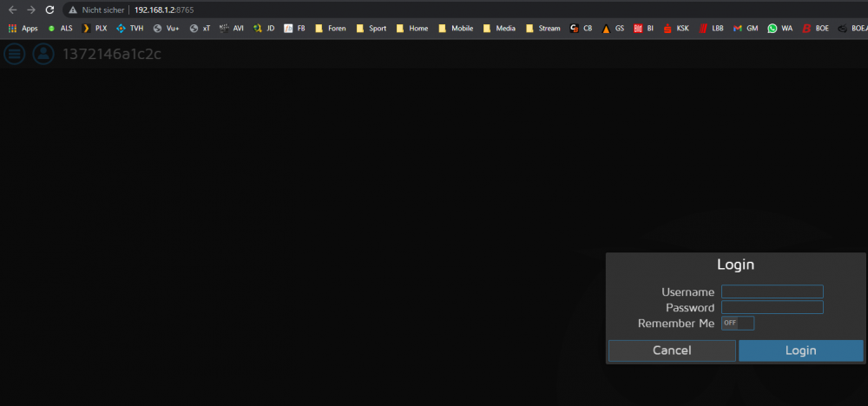
Task: Click the browser forward arrow
Action: coord(31,10)
